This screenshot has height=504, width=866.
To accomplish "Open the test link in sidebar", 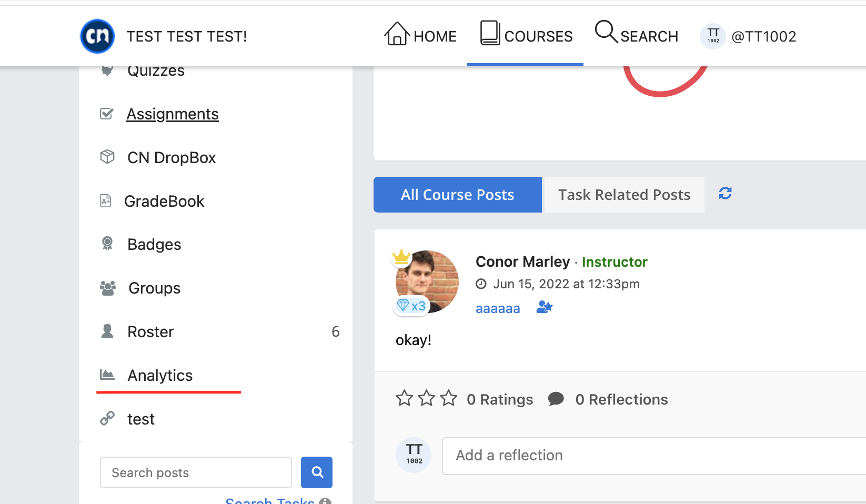I will 141,419.
